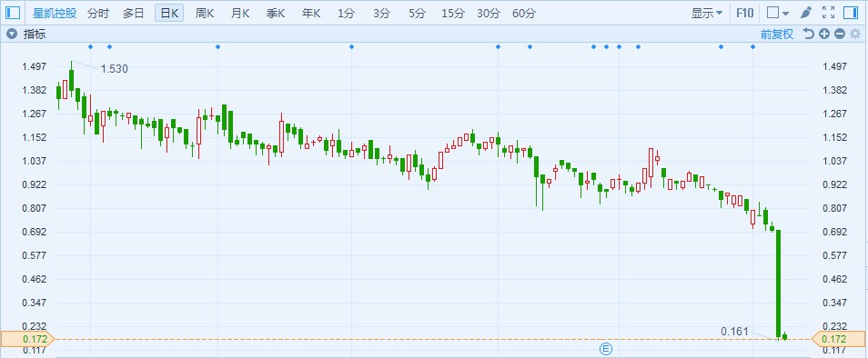The image size is (868, 358).
Task: Enter fullscreen with the expand arrows icon
Action: point(828,13)
